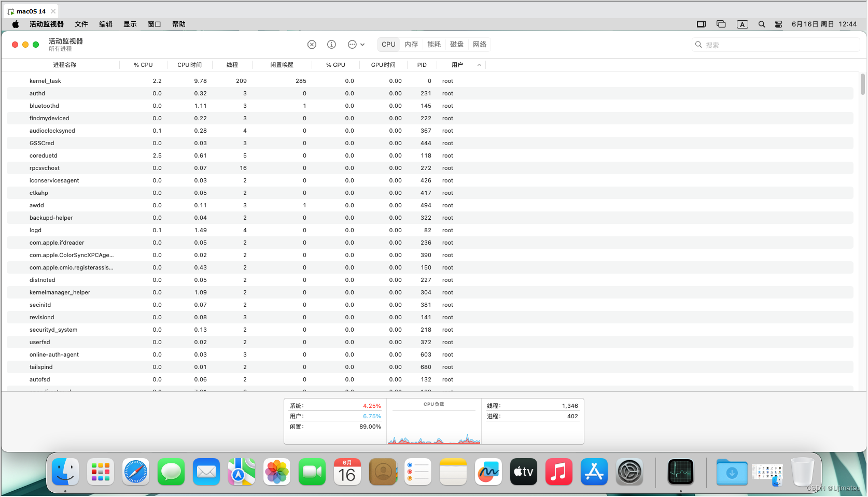Open Reminders from the Dock
The width and height of the screenshot is (868, 497).
click(418, 472)
